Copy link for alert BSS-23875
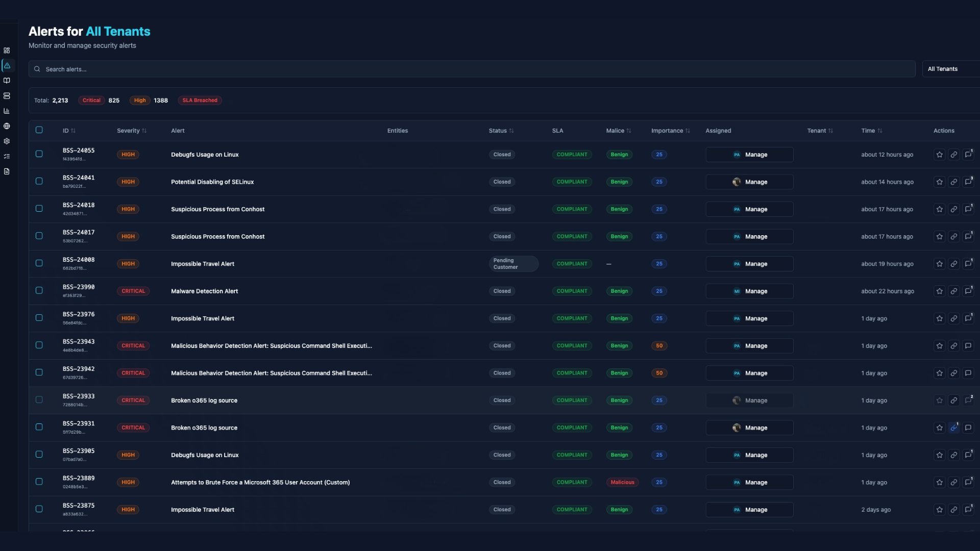 coord(953,510)
